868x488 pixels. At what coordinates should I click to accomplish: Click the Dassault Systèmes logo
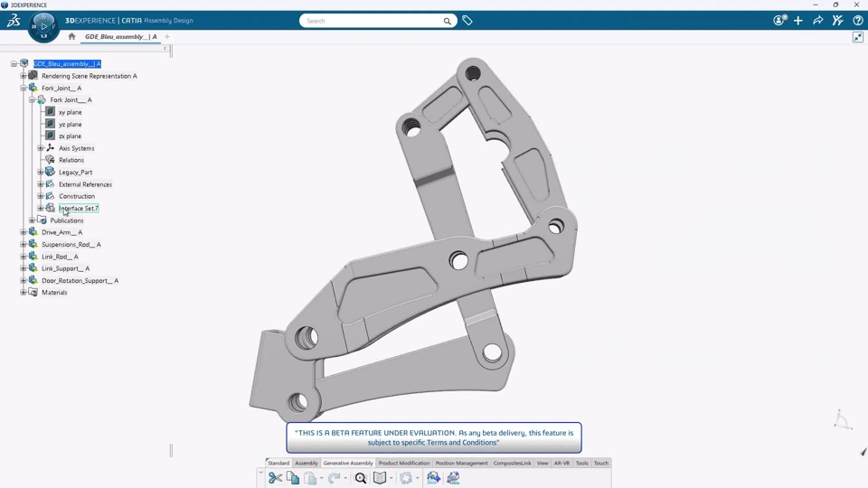point(14,21)
